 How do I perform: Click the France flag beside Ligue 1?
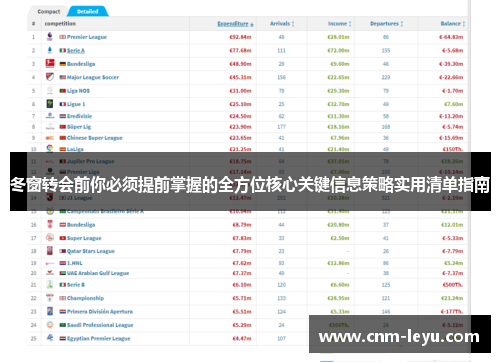(63, 104)
